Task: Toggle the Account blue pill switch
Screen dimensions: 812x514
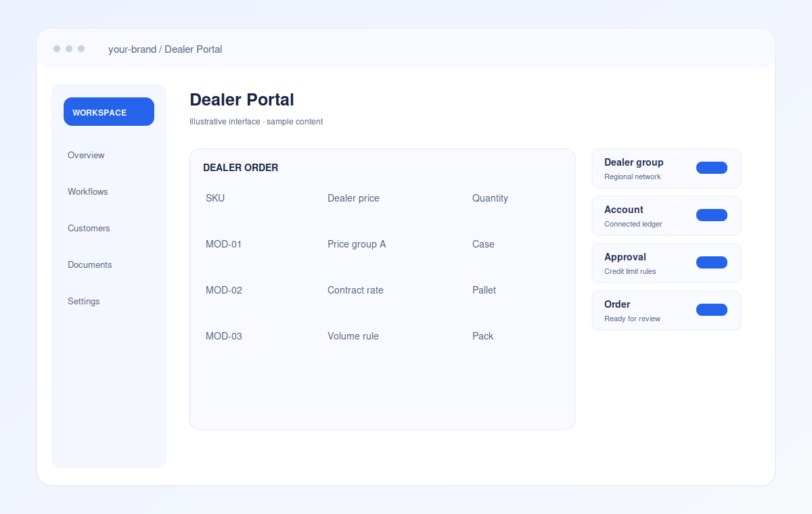Action: click(x=711, y=215)
